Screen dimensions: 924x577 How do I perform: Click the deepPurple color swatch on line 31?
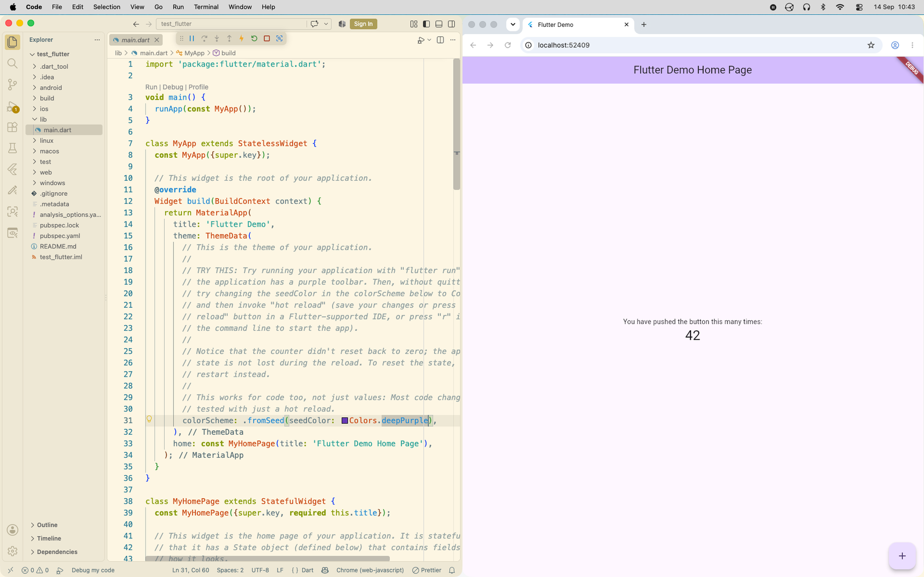[344, 420]
